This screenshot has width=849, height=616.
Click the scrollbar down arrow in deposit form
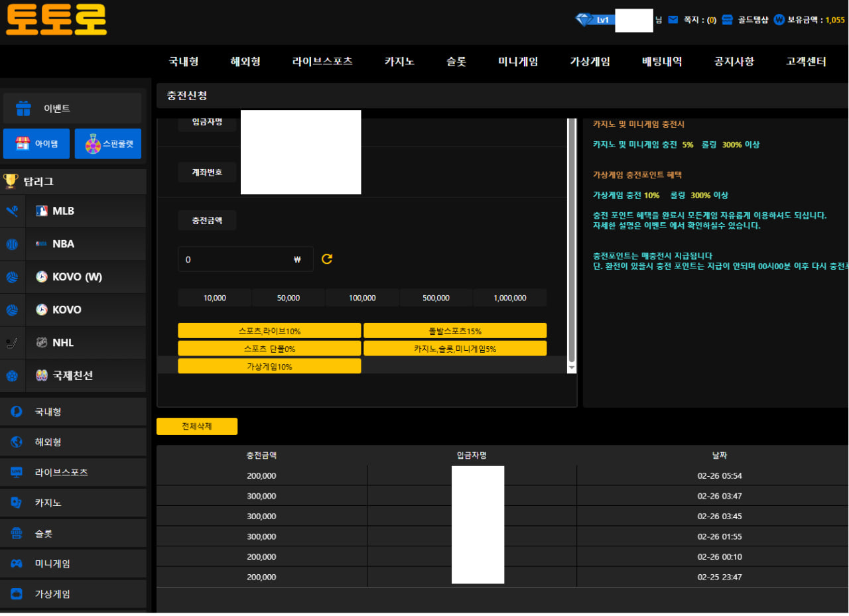pyautogui.click(x=572, y=367)
